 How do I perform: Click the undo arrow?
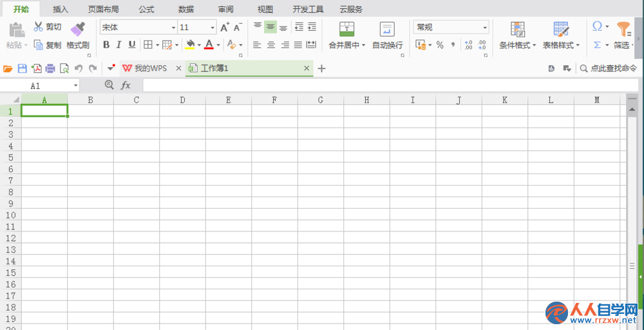[79, 68]
